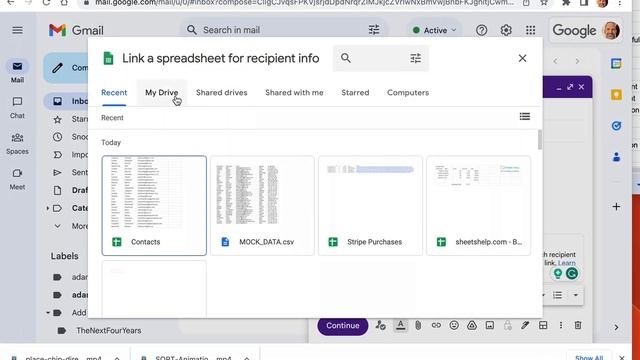This screenshot has width=640, height=360.
Task: Click the Compose button
Action: (66, 68)
